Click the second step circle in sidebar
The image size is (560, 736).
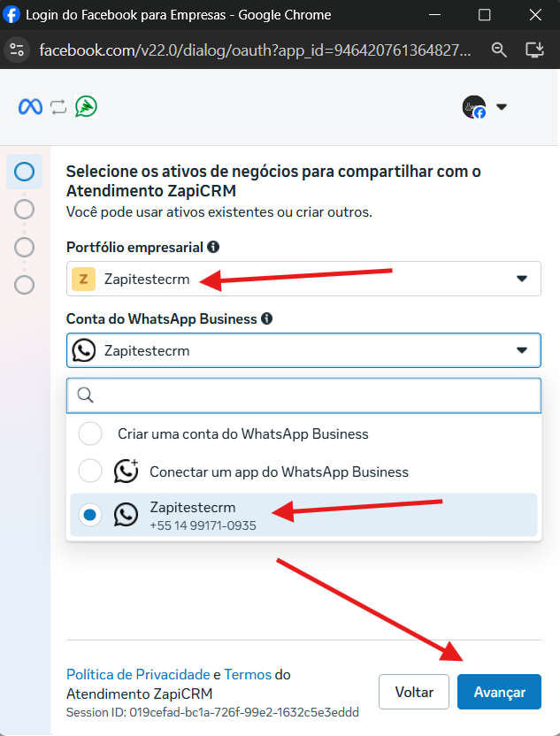(x=25, y=210)
